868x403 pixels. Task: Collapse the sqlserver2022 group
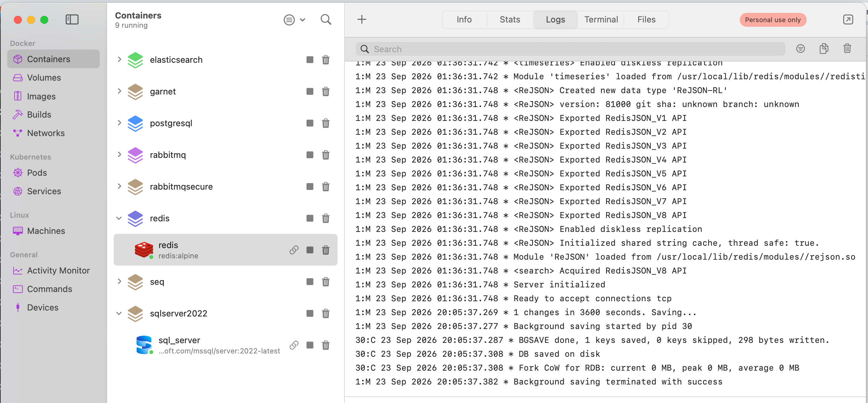pos(119,313)
